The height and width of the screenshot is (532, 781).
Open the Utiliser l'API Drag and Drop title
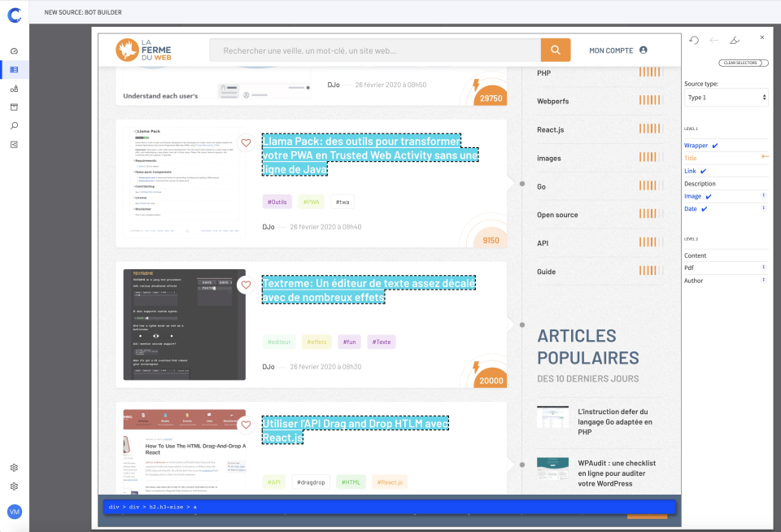click(x=356, y=430)
